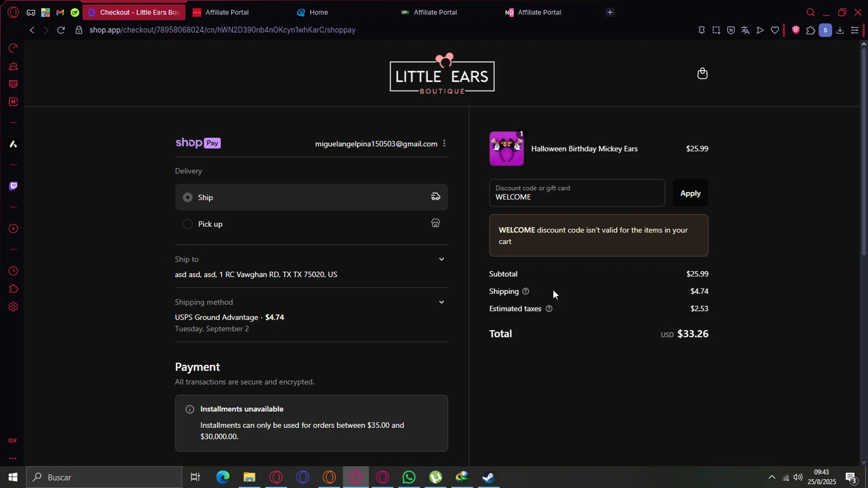Take a snapshot with the capture icon
The height and width of the screenshot is (488, 868).
pyautogui.click(x=716, y=30)
